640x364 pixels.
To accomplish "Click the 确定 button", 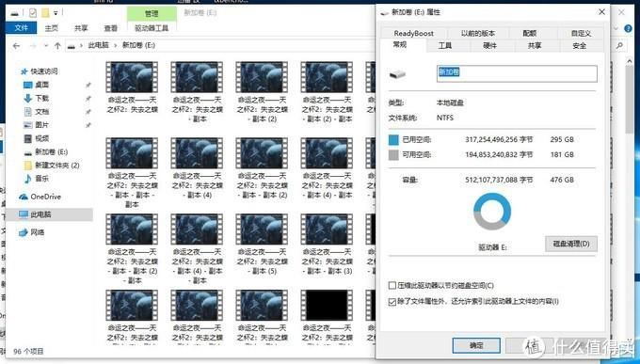I will [476, 345].
